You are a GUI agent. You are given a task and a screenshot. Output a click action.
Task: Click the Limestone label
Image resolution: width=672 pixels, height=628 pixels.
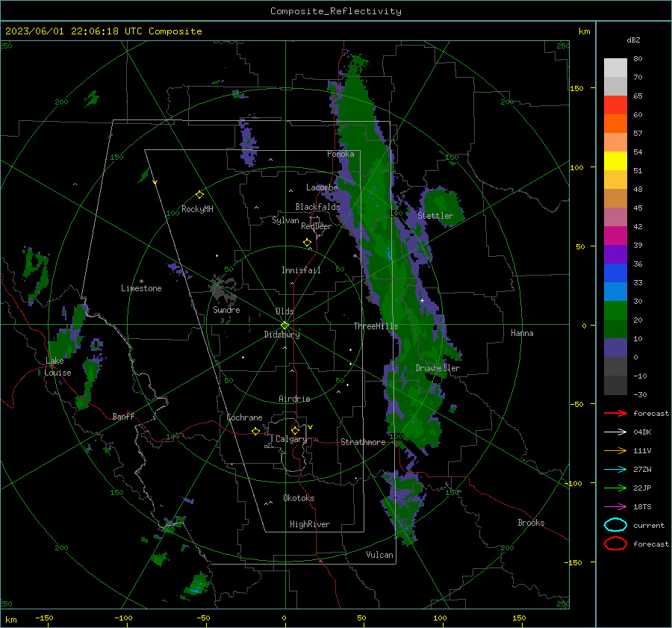(x=141, y=288)
